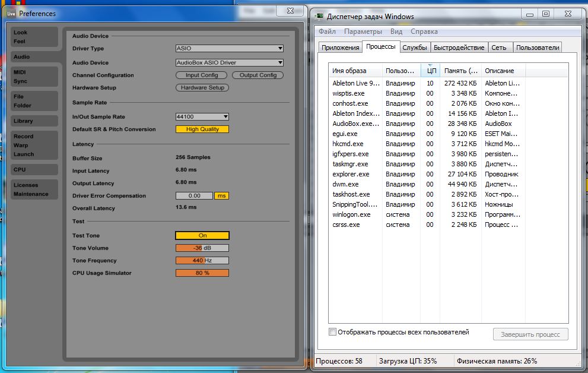Image resolution: width=588 pixels, height=373 pixels.
Task: Adjust the Tone Volume slider
Action: tap(202, 248)
